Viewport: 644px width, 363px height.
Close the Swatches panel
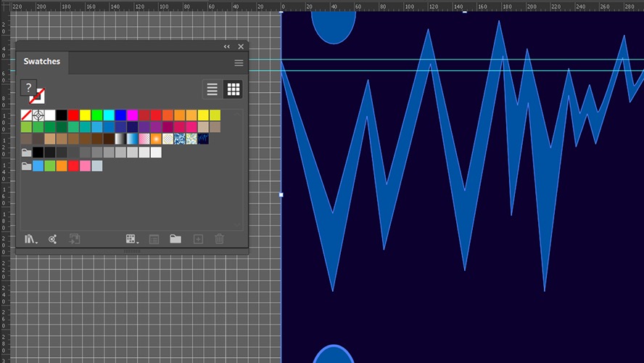pyautogui.click(x=241, y=46)
